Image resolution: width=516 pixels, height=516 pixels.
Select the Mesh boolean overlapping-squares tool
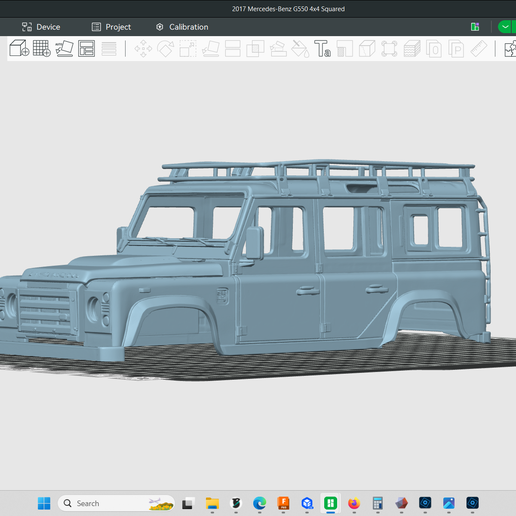point(255,49)
